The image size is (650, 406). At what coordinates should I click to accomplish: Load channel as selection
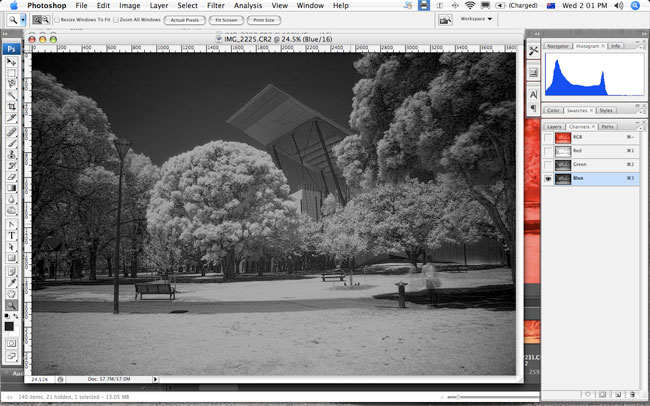[587, 394]
